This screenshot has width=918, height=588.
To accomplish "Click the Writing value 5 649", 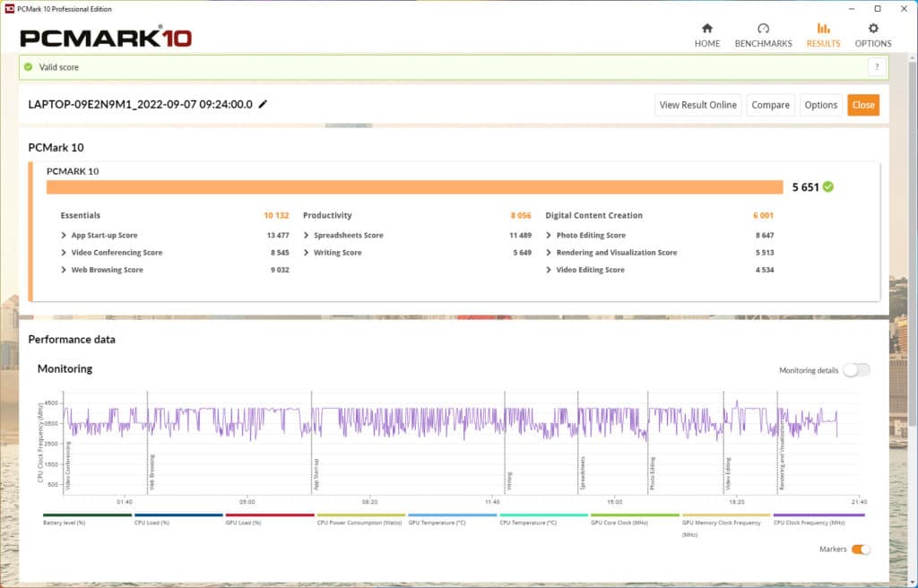I will point(523,253).
